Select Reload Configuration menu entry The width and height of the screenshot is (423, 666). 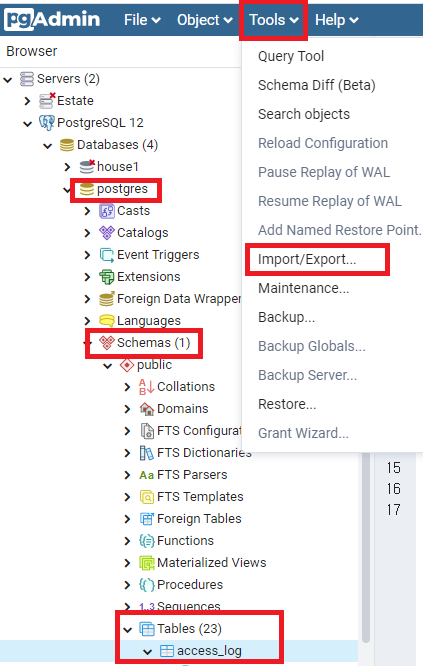click(323, 143)
